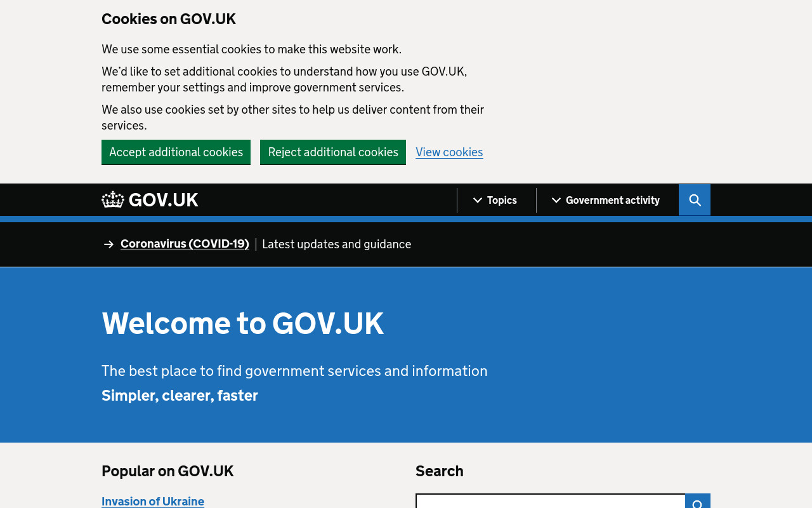This screenshot has width=812, height=508.
Task: Click the chevron icon beside Government activity
Action: [556, 201]
